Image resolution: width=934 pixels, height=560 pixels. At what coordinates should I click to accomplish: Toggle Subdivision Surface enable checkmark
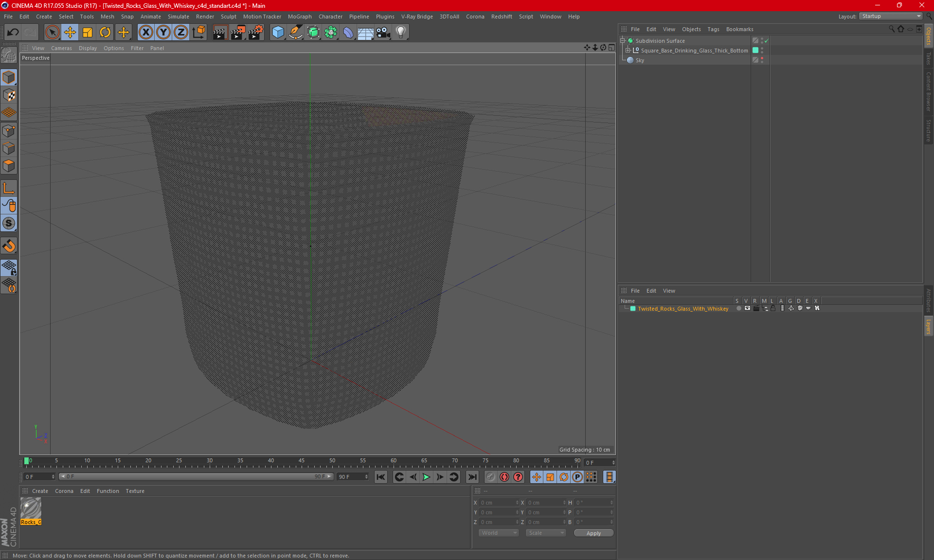click(767, 41)
